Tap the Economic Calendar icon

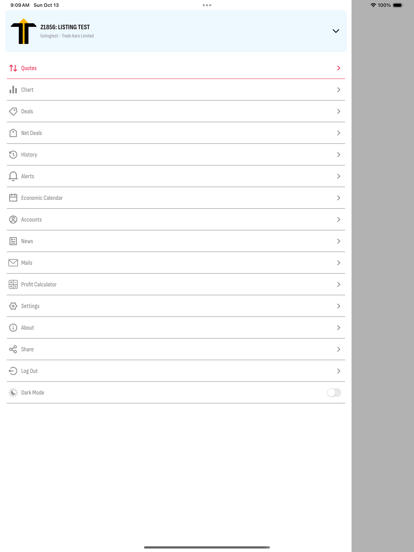(x=13, y=197)
